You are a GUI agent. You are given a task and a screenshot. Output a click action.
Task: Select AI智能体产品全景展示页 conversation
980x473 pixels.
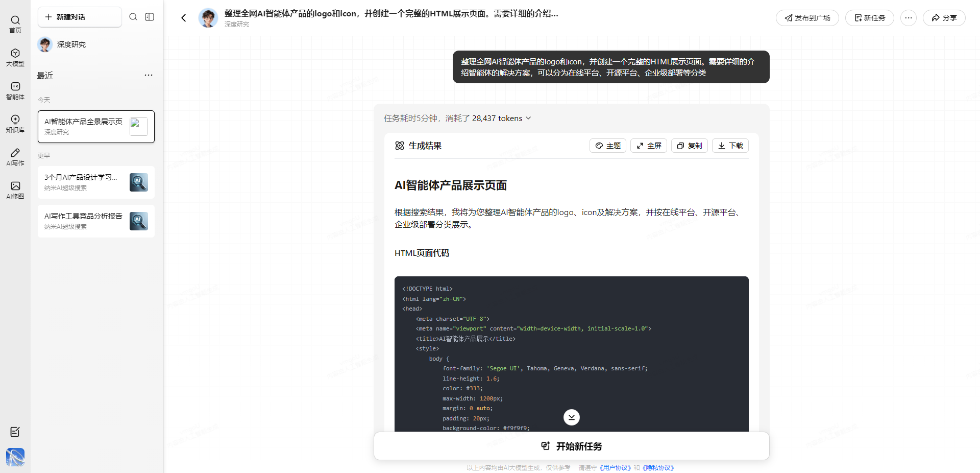[x=96, y=127]
